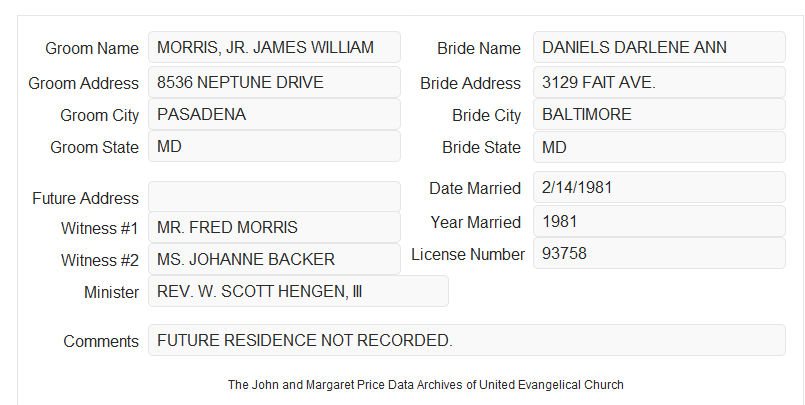Select the Bride Name input box
The width and height of the screenshot is (805, 405).
659,47
